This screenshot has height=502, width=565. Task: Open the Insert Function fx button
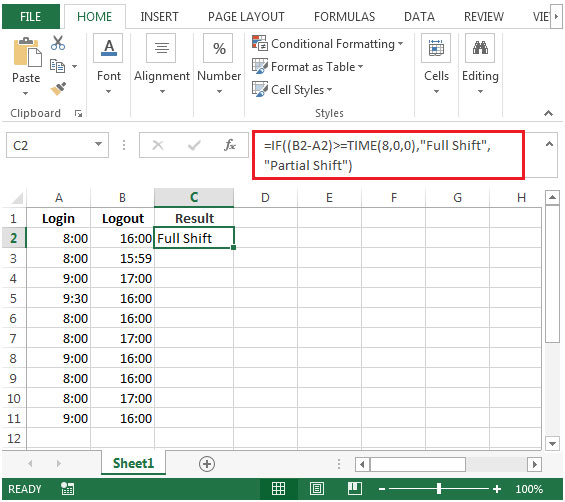(x=230, y=145)
